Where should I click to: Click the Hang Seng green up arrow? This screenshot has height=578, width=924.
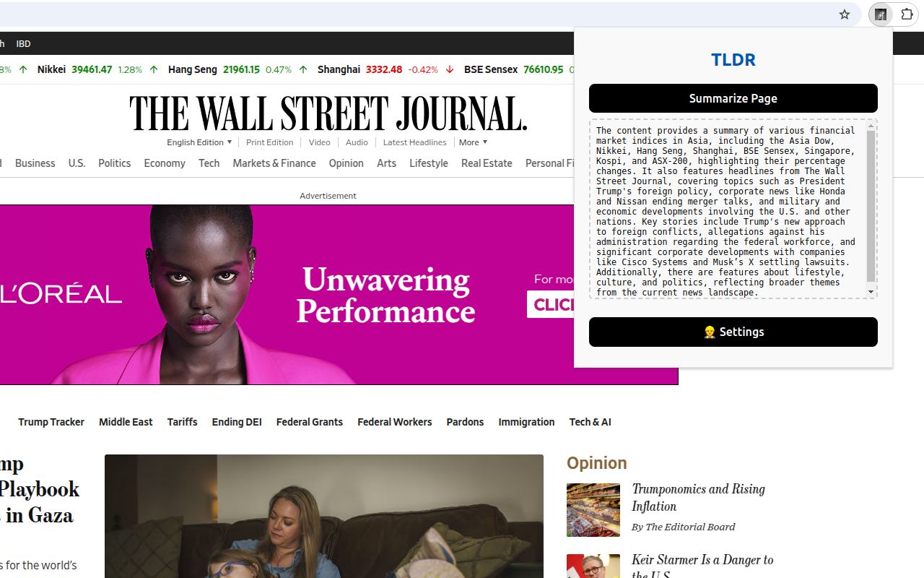click(302, 69)
